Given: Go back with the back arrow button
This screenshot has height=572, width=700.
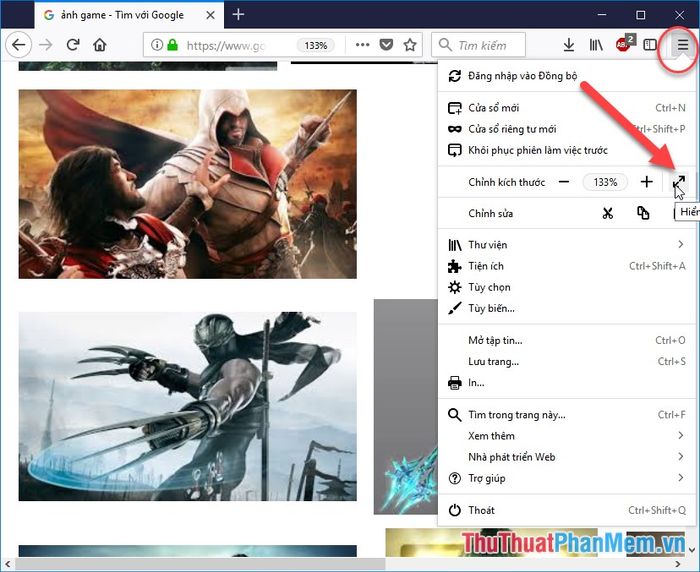Looking at the screenshot, I should click(19, 45).
